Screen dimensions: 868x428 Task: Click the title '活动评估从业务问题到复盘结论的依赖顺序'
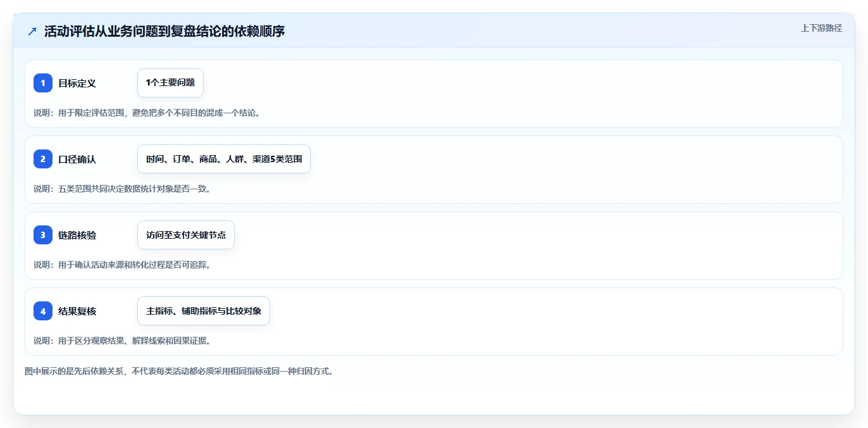tap(164, 31)
